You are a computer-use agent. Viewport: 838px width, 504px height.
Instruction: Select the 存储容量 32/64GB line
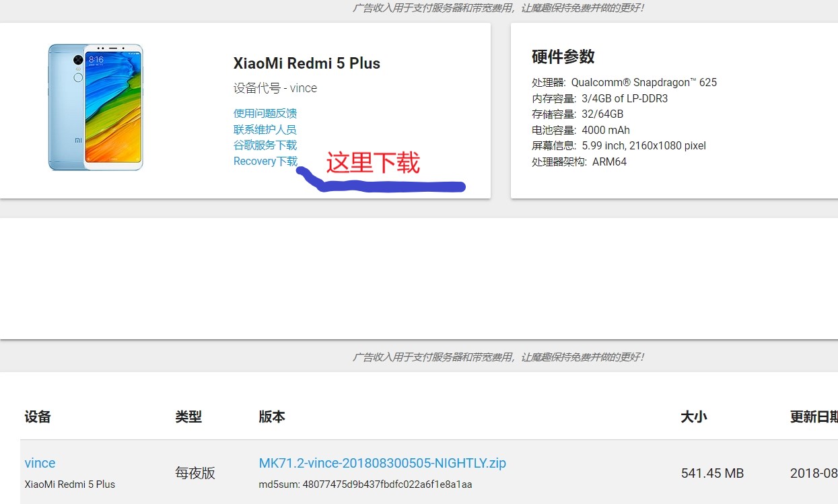[578, 114]
